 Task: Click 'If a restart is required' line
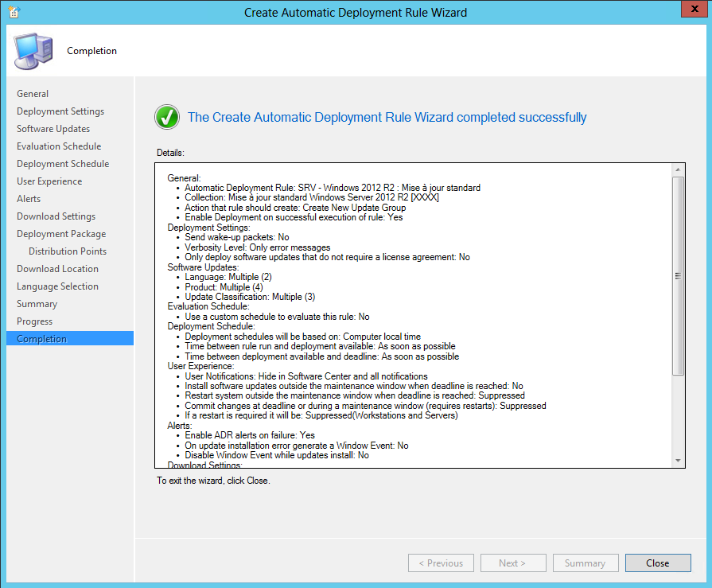pyautogui.click(x=321, y=415)
